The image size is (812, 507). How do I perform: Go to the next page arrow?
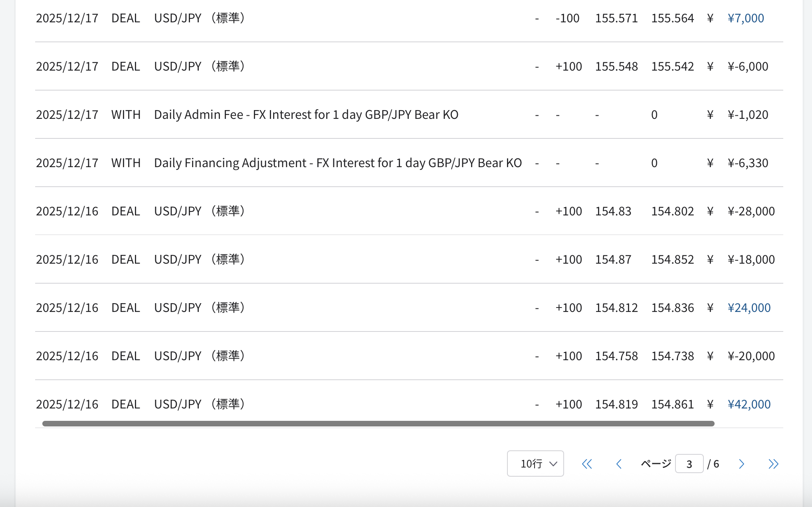click(741, 464)
